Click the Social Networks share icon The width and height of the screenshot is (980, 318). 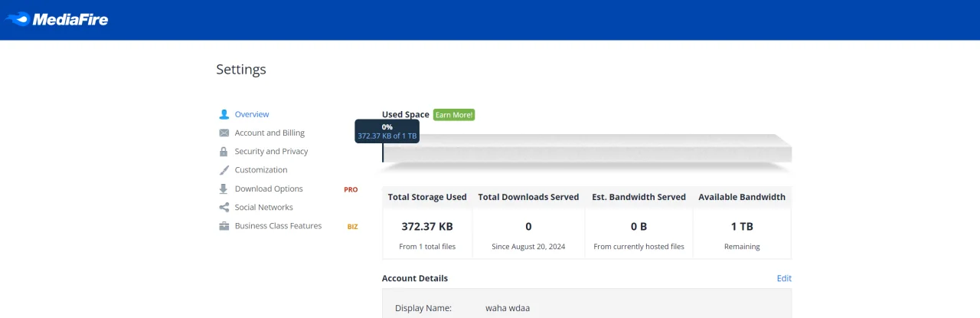coord(224,207)
